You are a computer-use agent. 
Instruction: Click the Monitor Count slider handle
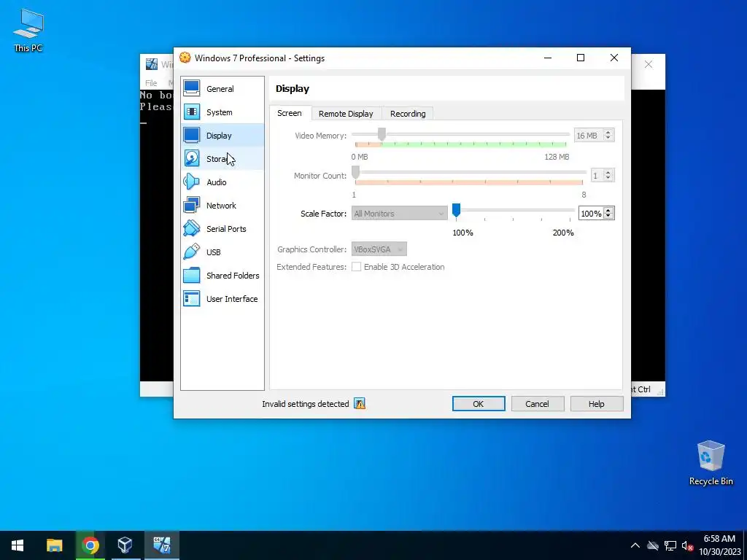click(x=355, y=172)
